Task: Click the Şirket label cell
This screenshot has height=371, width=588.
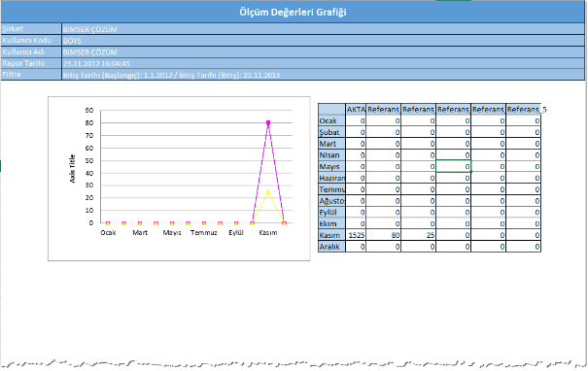Action: pos(31,29)
